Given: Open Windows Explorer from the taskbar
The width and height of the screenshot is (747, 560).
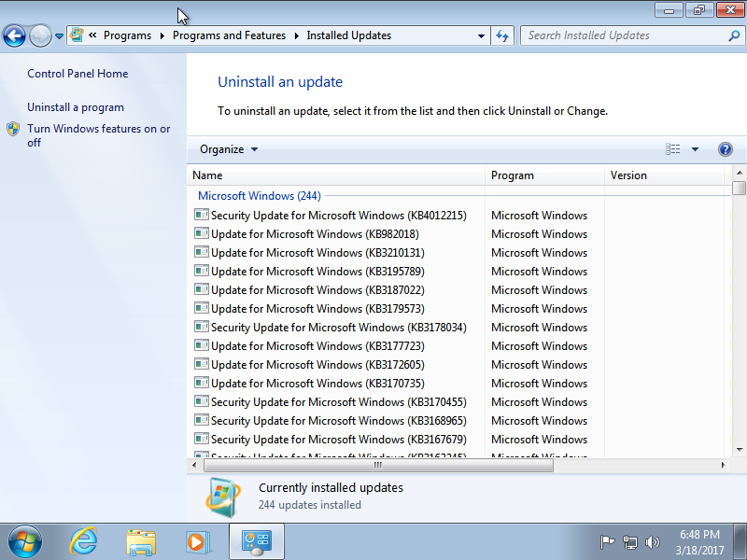Looking at the screenshot, I should [141, 542].
